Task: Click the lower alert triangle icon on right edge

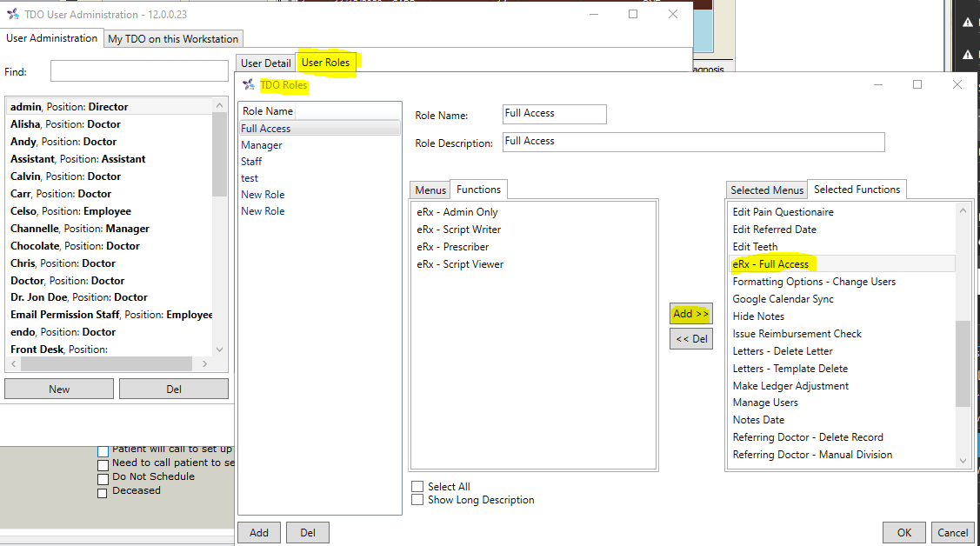Action: point(968,56)
